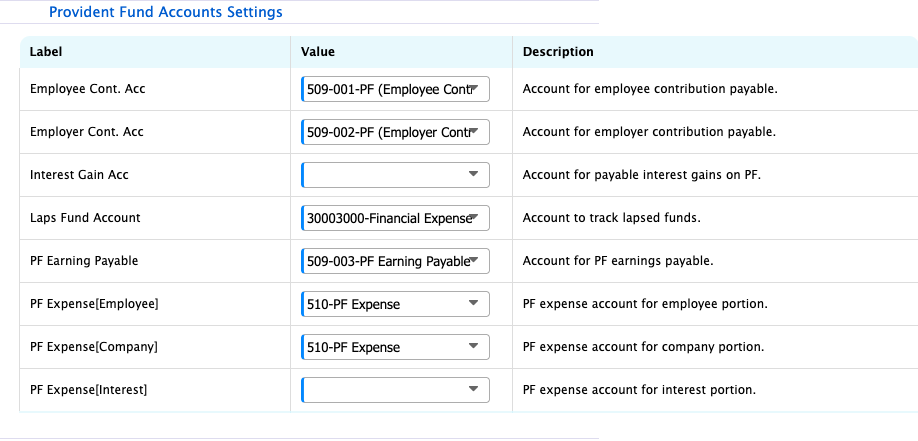The image size is (918, 441).
Task: Click the 'PF expense account for interest portion' text
Action: tap(639, 390)
